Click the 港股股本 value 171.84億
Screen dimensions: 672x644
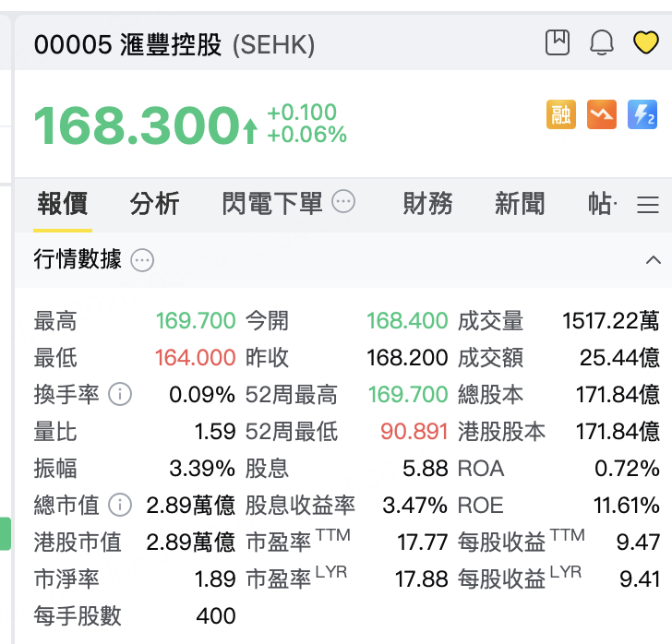click(x=618, y=431)
